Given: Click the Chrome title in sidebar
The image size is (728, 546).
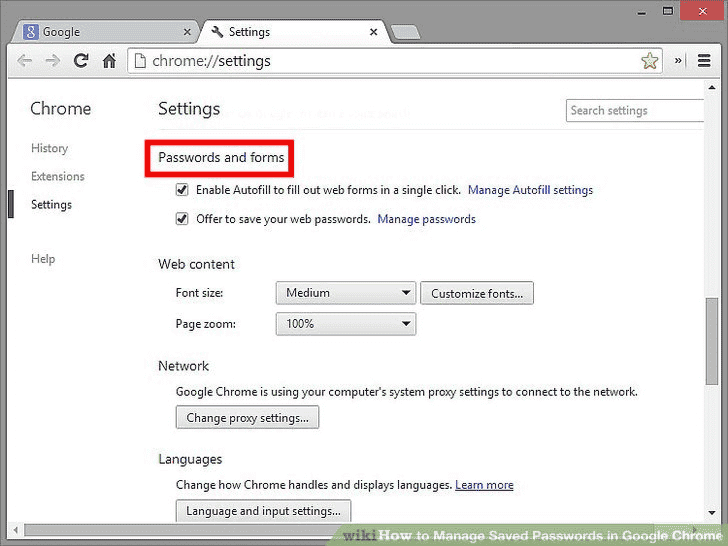Looking at the screenshot, I should (60, 109).
